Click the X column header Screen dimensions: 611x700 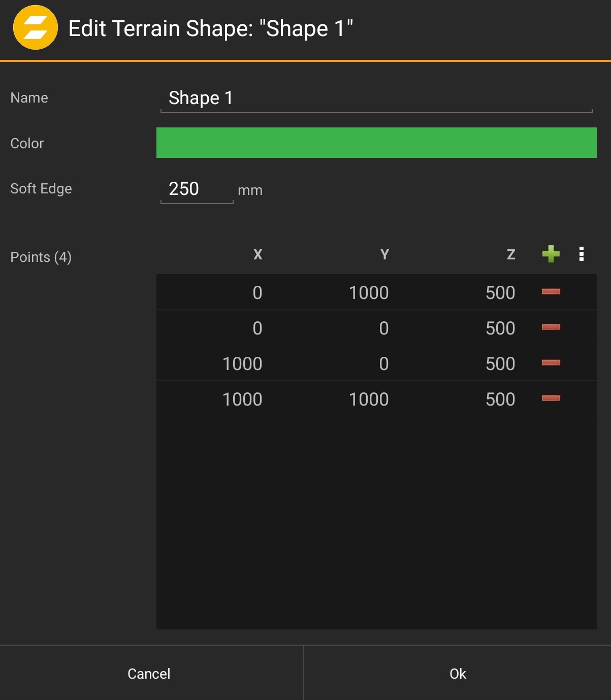click(x=258, y=254)
